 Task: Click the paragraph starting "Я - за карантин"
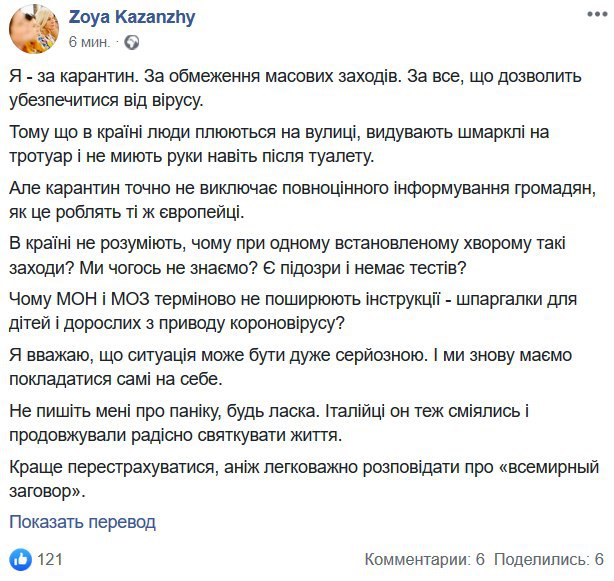[280, 90]
